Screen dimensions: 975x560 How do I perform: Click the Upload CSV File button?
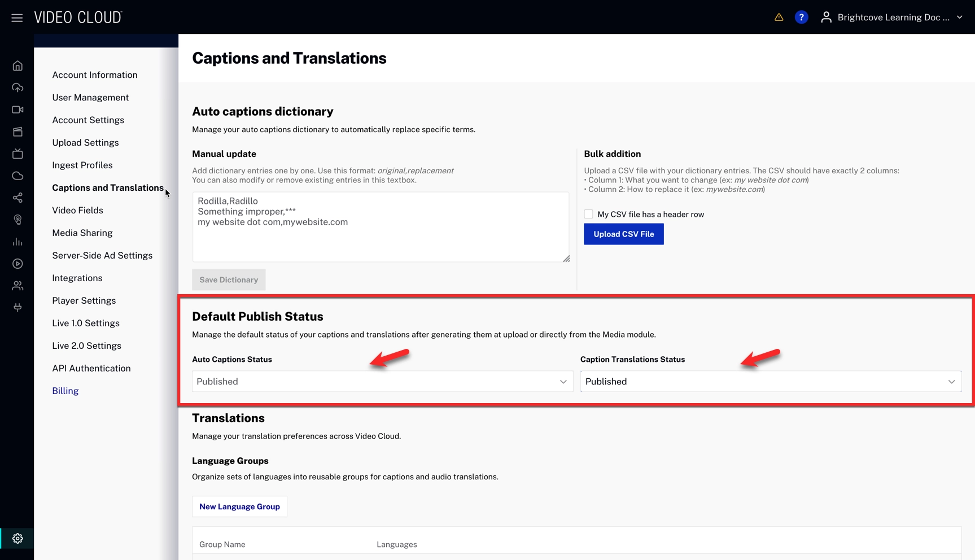(623, 234)
